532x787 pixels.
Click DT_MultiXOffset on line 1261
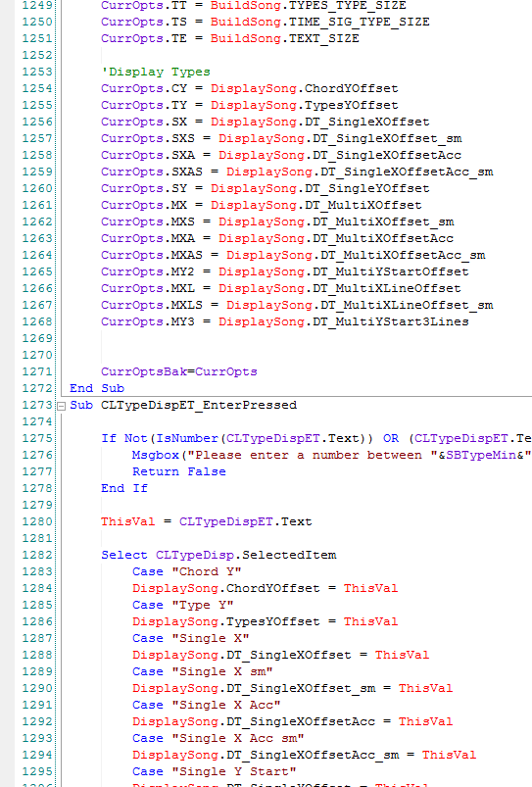tap(363, 205)
